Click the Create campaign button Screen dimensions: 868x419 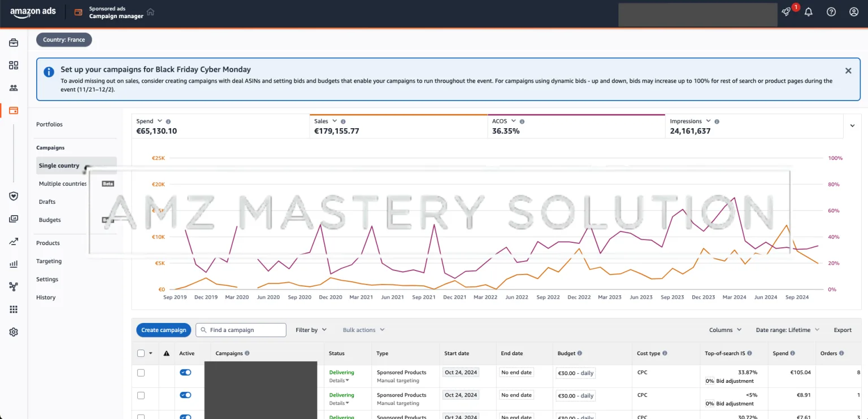click(x=163, y=330)
